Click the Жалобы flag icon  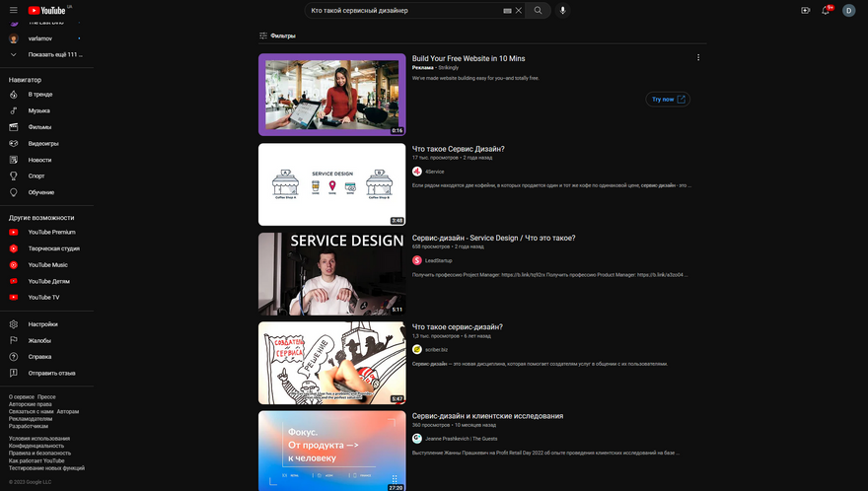pos(14,340)
